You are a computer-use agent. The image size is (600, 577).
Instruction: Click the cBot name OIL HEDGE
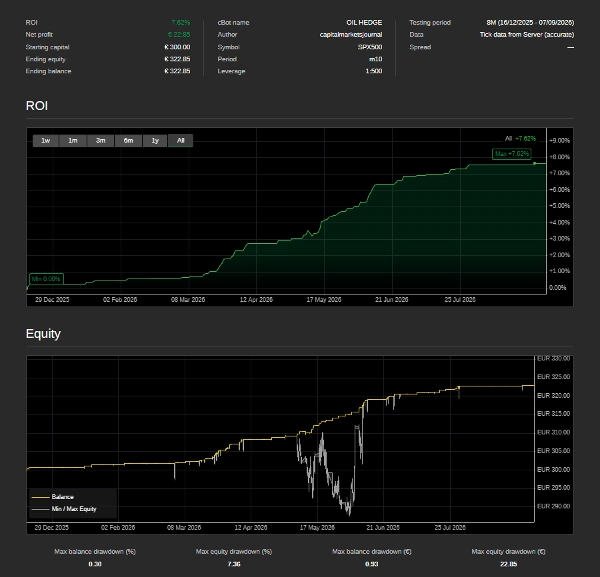tap(364, 23)
